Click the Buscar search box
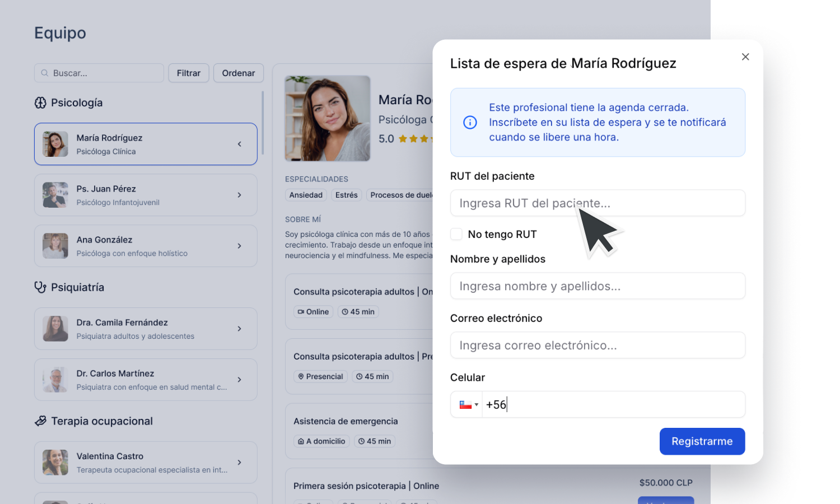 pyautogui.click(x=99, y=73)
